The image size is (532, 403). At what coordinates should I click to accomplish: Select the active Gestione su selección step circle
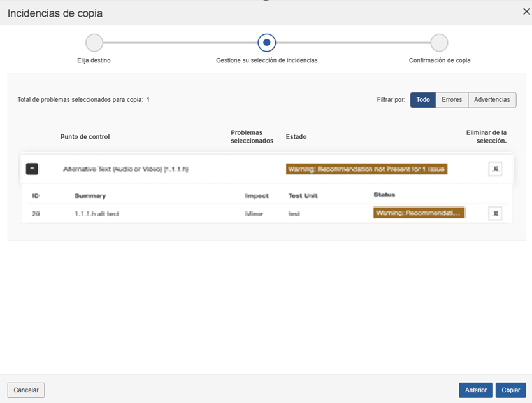pos(266,43)
